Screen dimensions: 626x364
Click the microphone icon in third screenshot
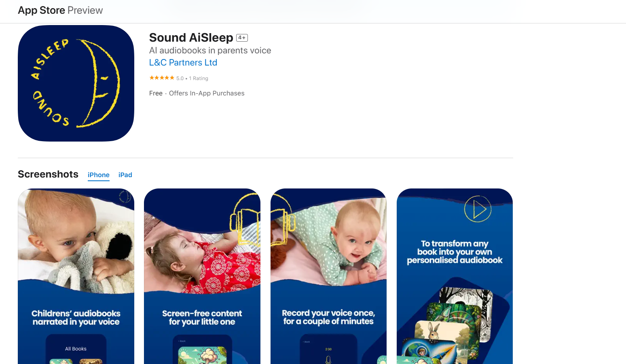tap(328, 359)
